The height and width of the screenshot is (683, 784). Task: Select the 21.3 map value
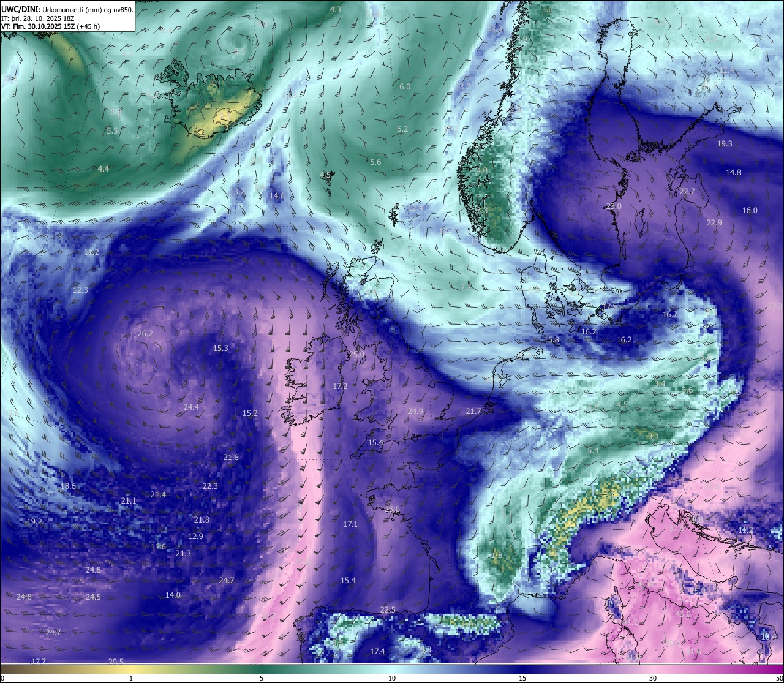(x=183, y=554)
